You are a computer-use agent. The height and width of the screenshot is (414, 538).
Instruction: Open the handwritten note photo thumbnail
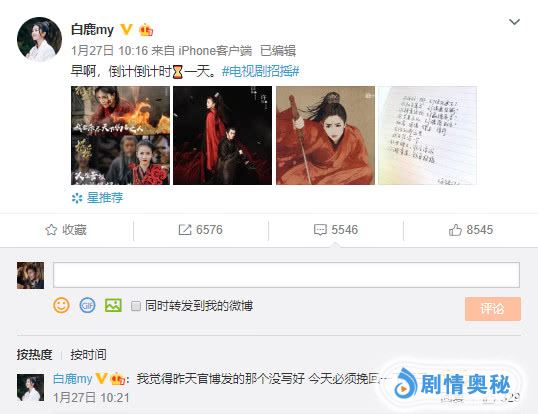point(428,135)
